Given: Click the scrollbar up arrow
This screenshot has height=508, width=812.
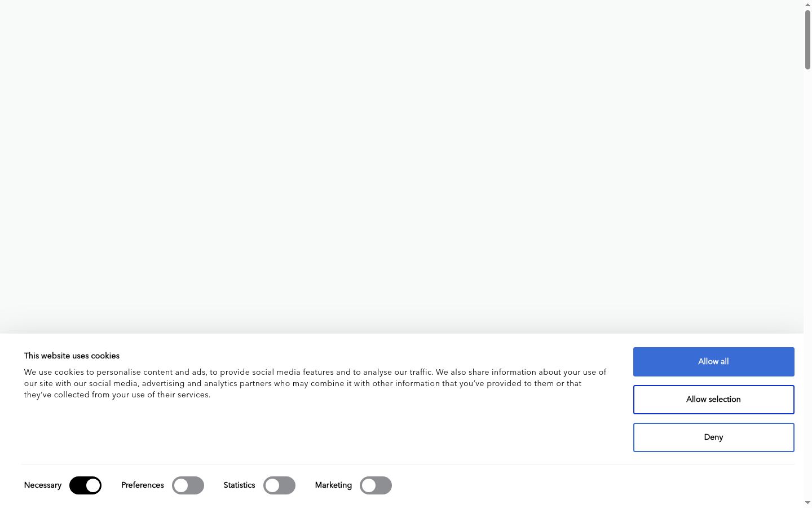Looking at the screenshot, I should 807,5.
